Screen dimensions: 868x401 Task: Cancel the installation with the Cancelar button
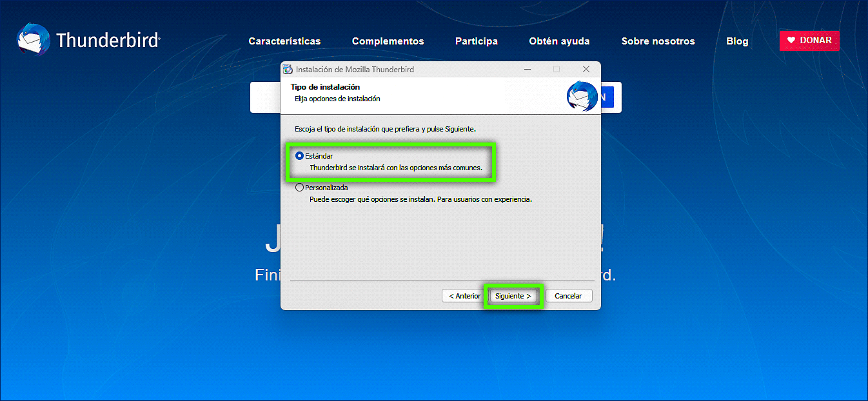tap(568, 296)
